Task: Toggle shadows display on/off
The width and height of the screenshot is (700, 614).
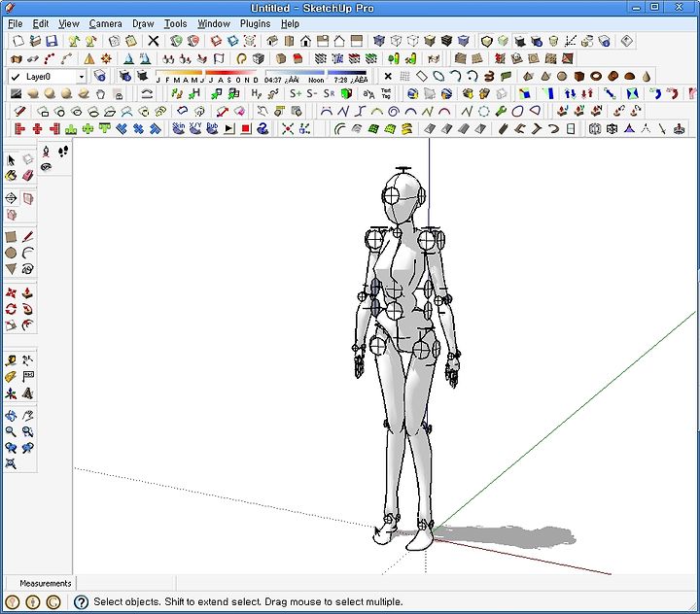Action: coord(142,76)
